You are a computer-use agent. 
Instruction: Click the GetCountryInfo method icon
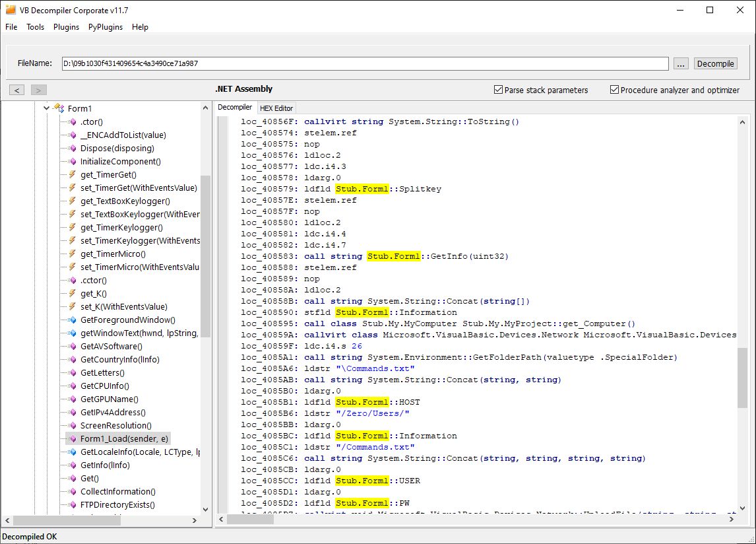coord(73,359)
